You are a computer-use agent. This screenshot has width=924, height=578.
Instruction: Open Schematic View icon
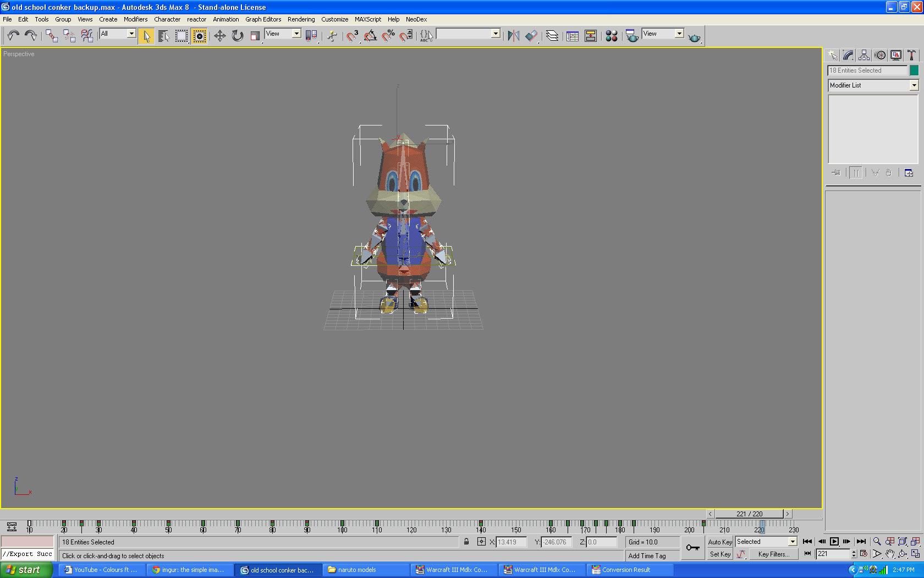point(591,36)
